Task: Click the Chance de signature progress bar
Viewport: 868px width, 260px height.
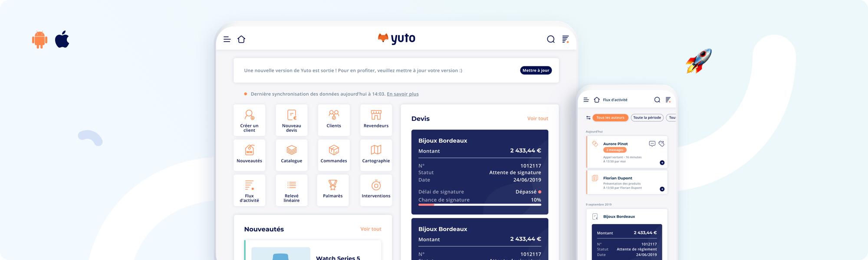Action: pos(480,205)
